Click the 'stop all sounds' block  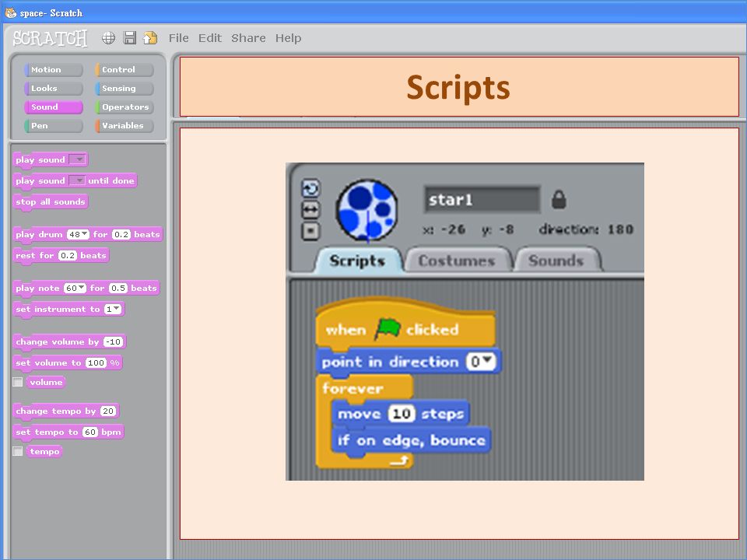click(x=51, y=202)
